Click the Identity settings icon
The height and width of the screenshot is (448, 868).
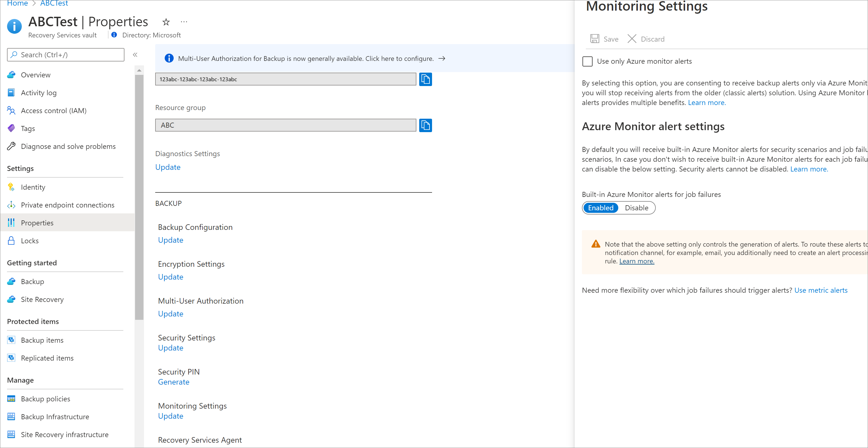point(11,186)
